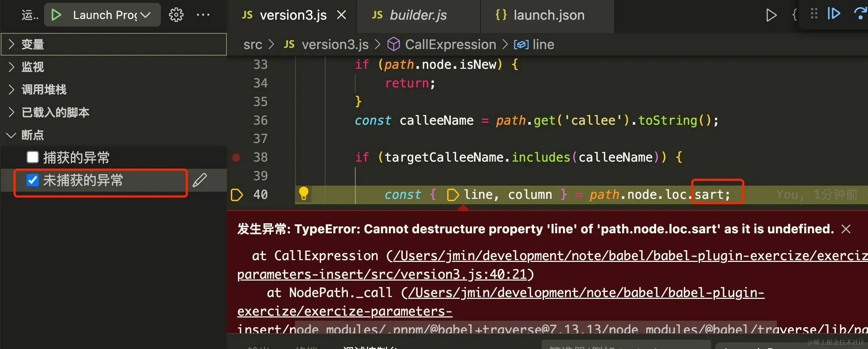The width and height of the screenshot is (868, 349).
Task: Click 'toString' on line 36
Action: coord(668,120)
